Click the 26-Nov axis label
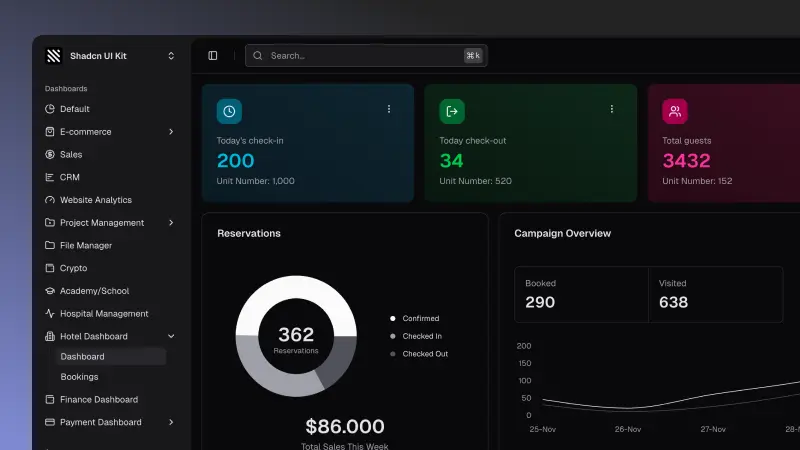 pos(628,429)
